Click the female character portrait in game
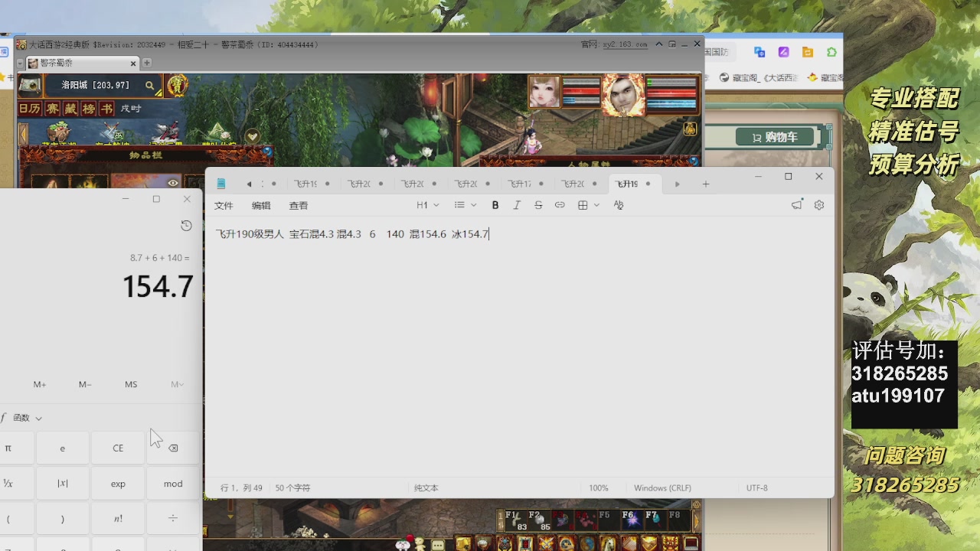980x551 pixels. 544,93
